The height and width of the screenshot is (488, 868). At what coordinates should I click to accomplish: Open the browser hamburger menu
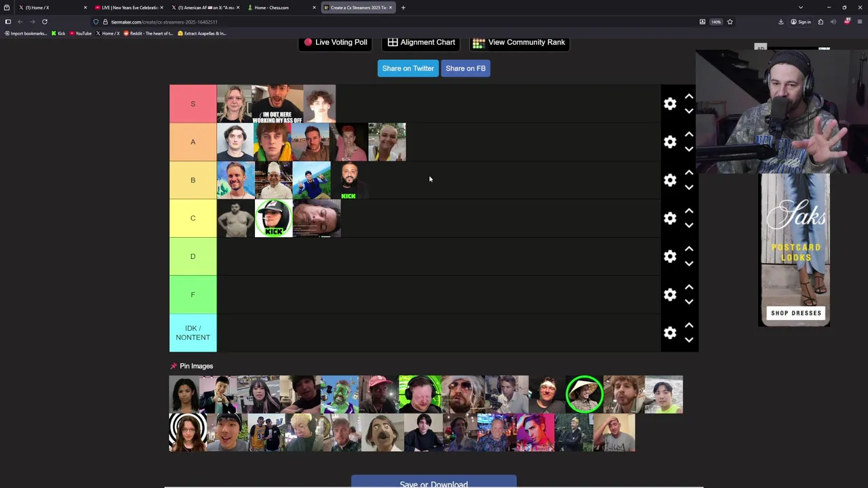point(860,22)
